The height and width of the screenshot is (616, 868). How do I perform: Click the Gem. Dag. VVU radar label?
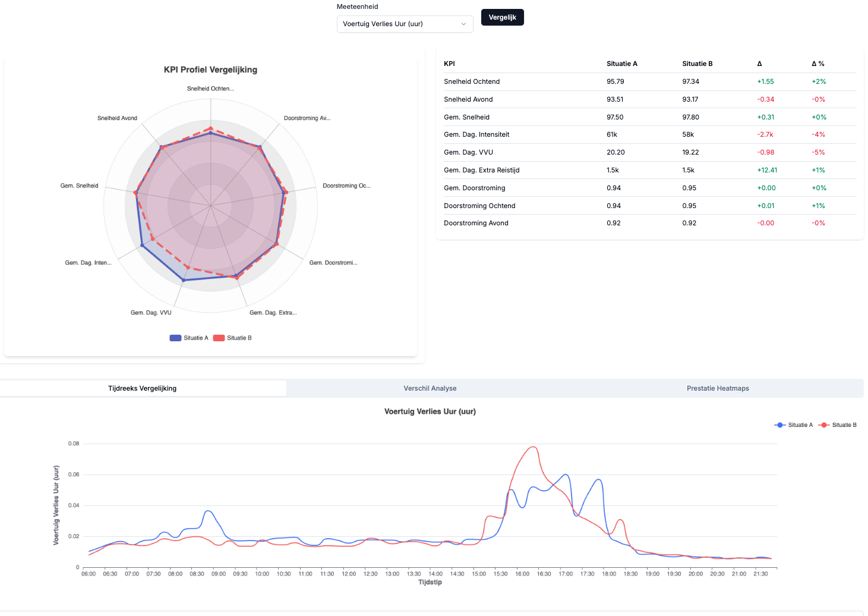coord(151,313)
